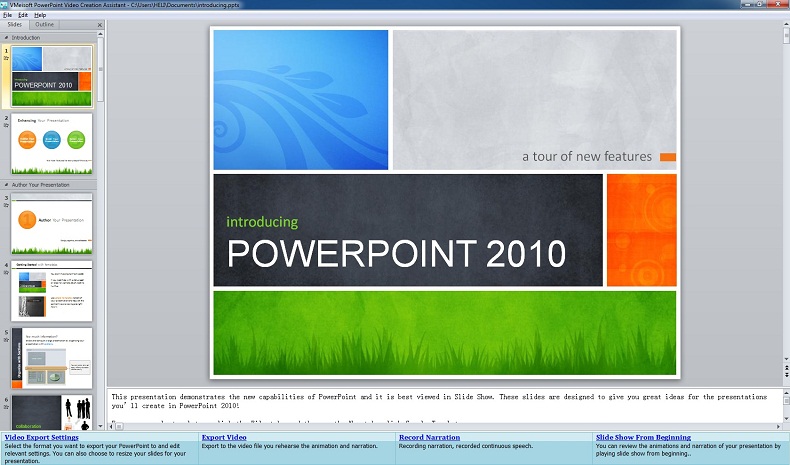Click the orange circles tile on slide
The height and width of the screenshot is (465, 790).
tap(641, 230)
